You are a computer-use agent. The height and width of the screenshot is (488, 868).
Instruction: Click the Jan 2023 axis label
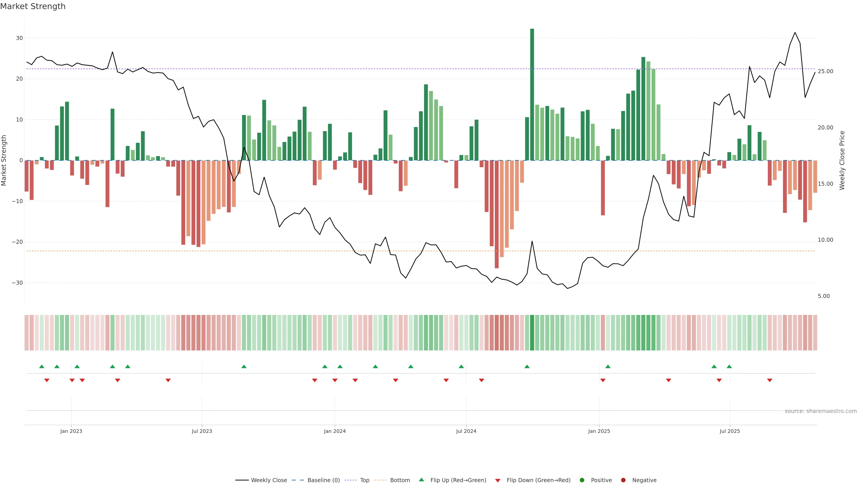pos(71,431)
